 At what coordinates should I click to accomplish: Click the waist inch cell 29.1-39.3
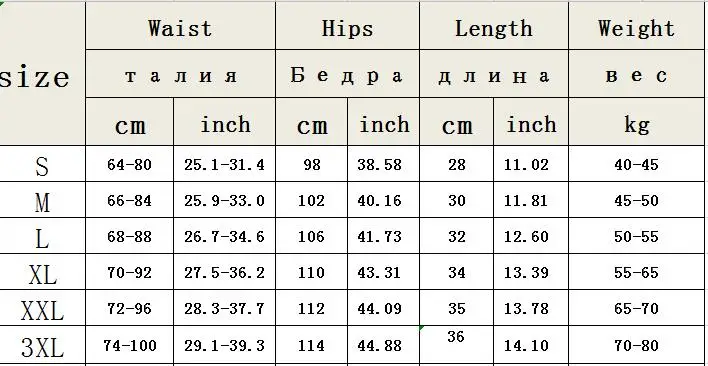(224, 345)
